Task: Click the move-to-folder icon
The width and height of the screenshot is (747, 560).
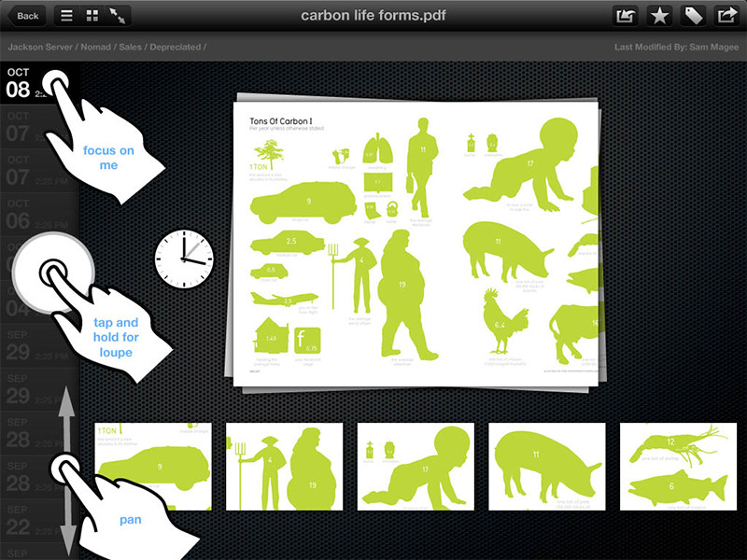Action: tap(625, 15)
